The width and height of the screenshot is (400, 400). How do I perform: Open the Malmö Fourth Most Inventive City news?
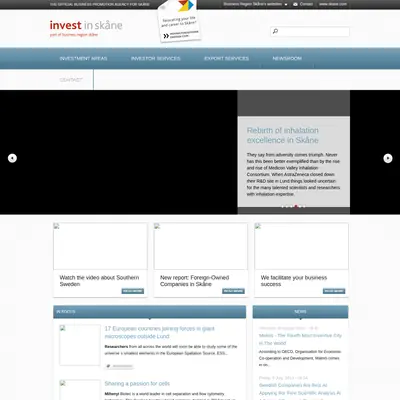point(300,339)
